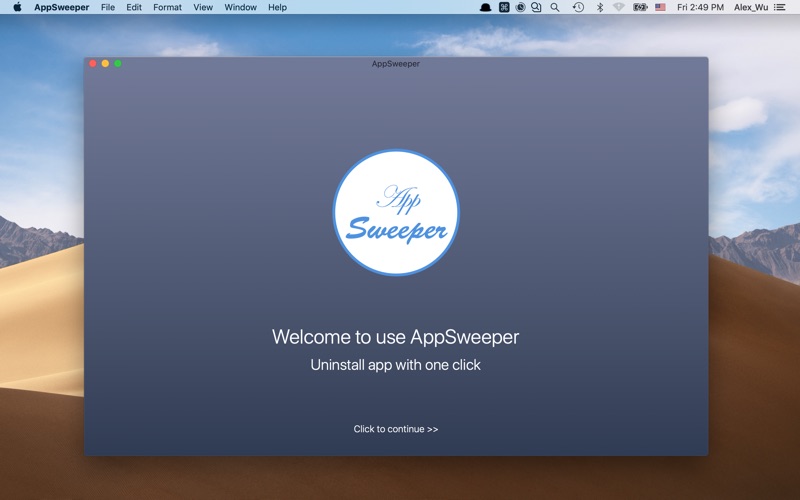
Task: Click the 'Uninstall app with one click' text
Action: [x=395, y=365]
